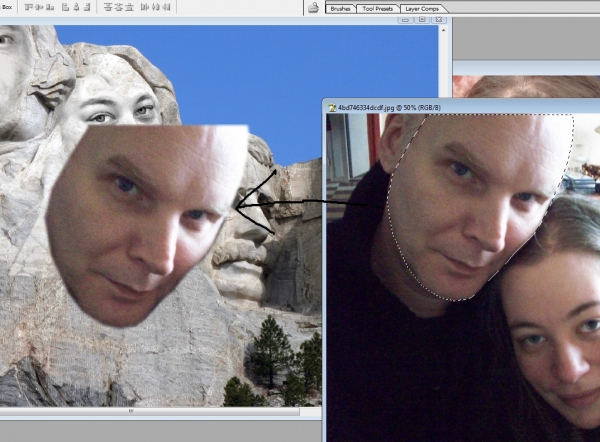This screenshot has width=600, height=442.
Task: Click the vertical scrollbar up arrow
Action: point(443,30)
